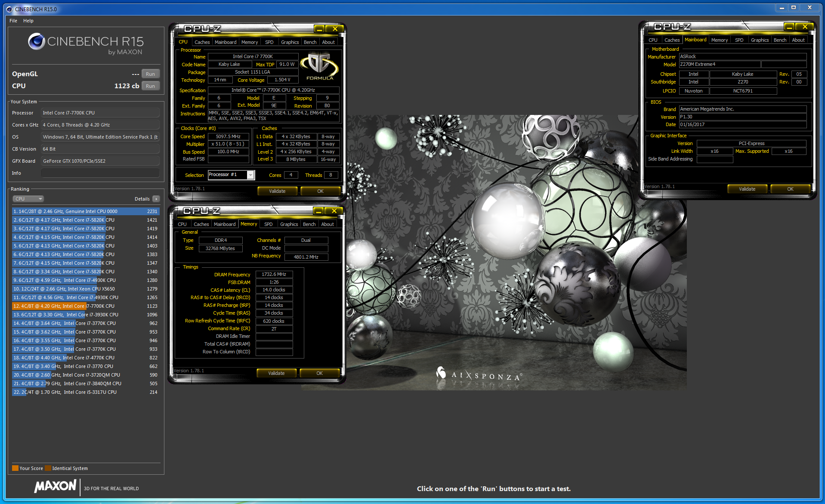Click Validate in CPU-Z Memory window
The image size is (825, 504).
(x=276, y=373)
